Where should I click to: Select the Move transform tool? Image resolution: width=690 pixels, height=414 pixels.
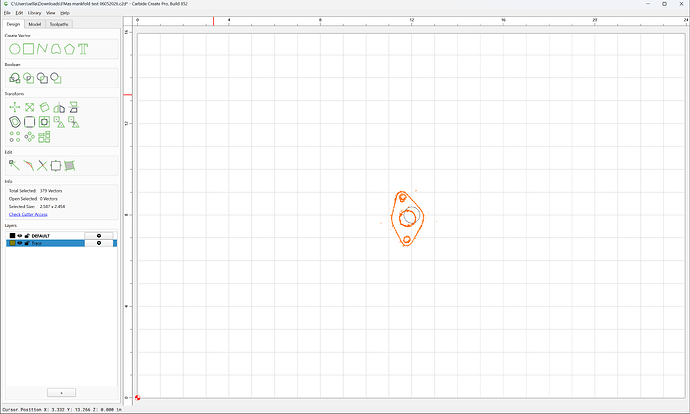point(15,107)
